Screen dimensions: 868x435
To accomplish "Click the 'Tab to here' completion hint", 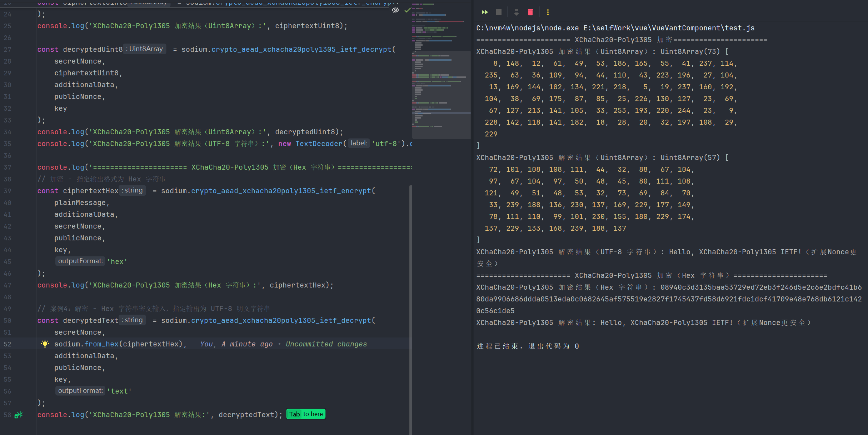I will pos(306,414).
